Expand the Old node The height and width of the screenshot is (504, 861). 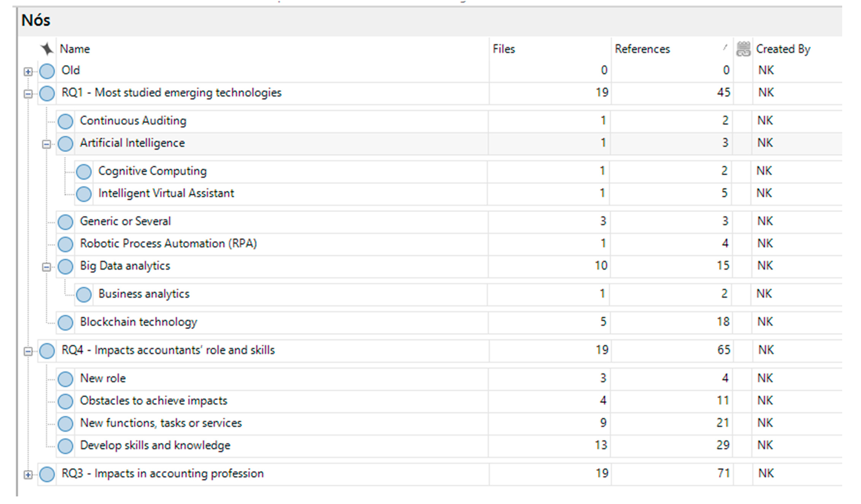click(28, 72)
